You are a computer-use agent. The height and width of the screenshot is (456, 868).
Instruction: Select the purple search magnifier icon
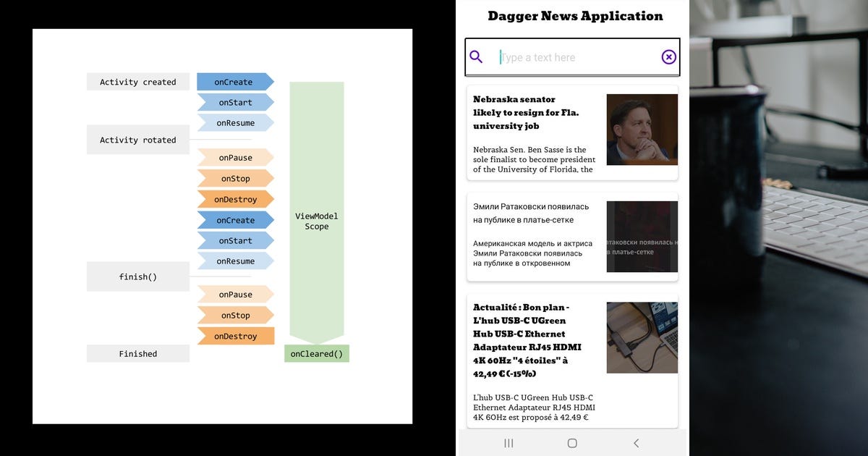click(x=477, y=56)
